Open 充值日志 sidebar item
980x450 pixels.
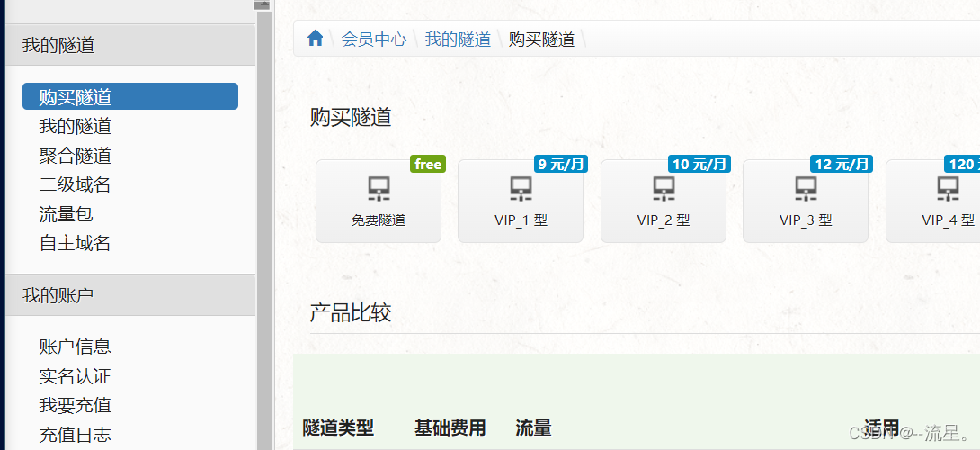point(75,435)
